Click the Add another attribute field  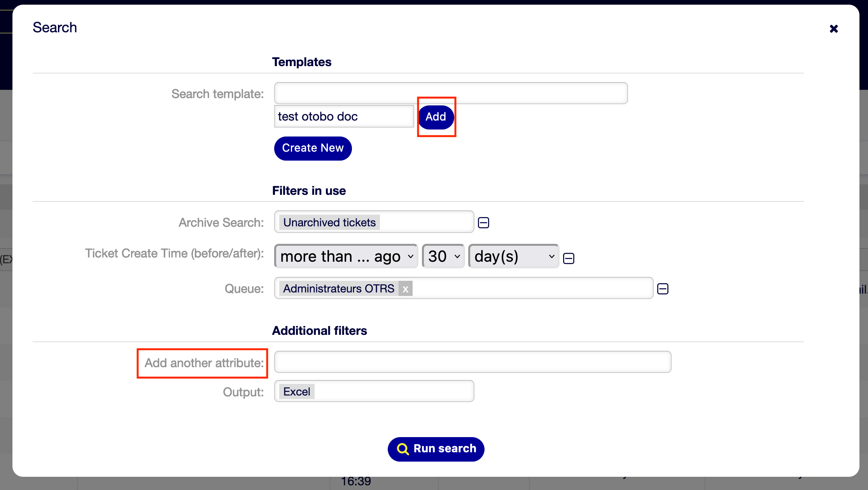coord(472,362)
